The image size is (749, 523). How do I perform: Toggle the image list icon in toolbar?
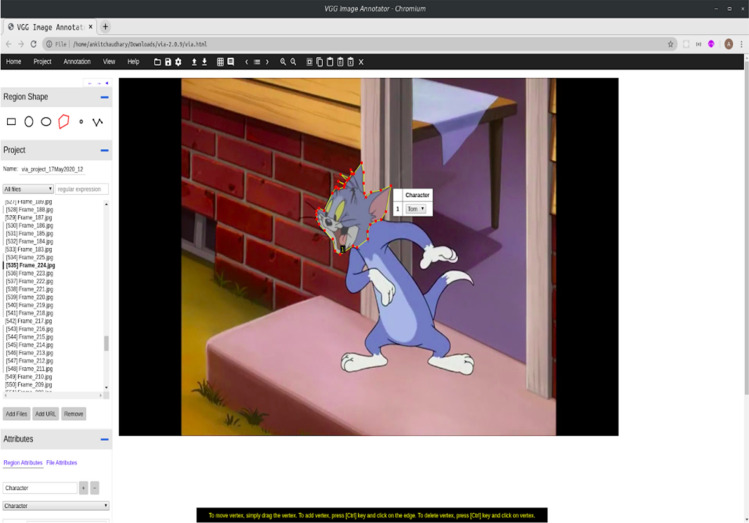257,62
